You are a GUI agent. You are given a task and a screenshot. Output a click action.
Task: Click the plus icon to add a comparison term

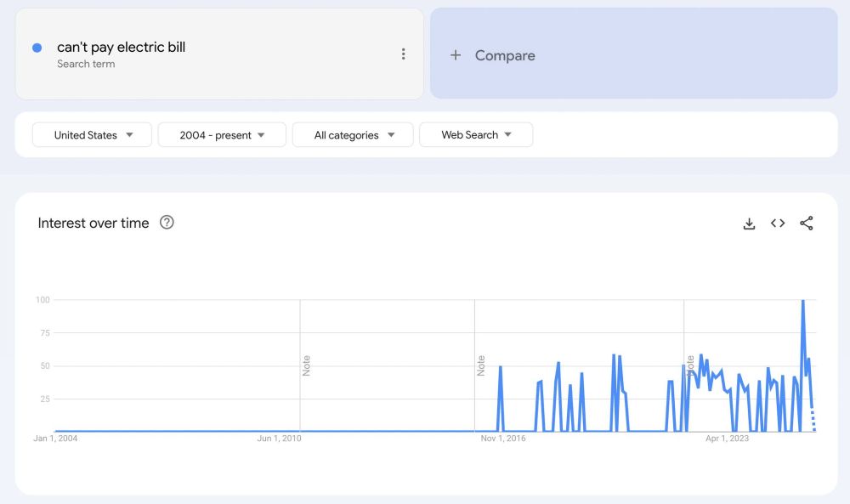coord(457,55)
